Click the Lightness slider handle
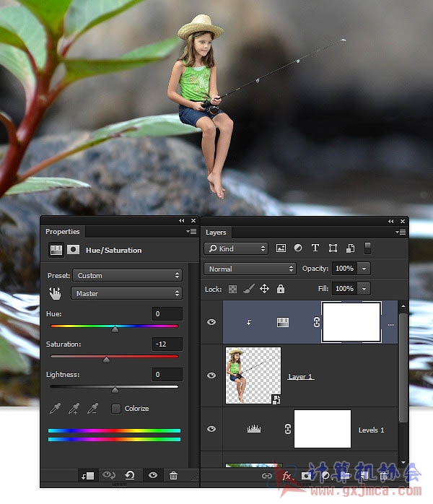Screen dimensions: 433x504 click(115, 390)
